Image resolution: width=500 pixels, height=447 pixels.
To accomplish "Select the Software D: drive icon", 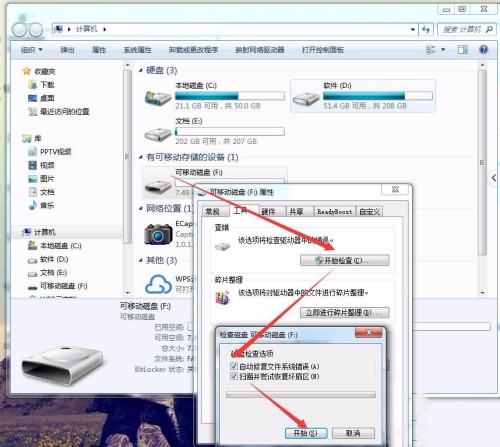I will (x=306, y=98).
